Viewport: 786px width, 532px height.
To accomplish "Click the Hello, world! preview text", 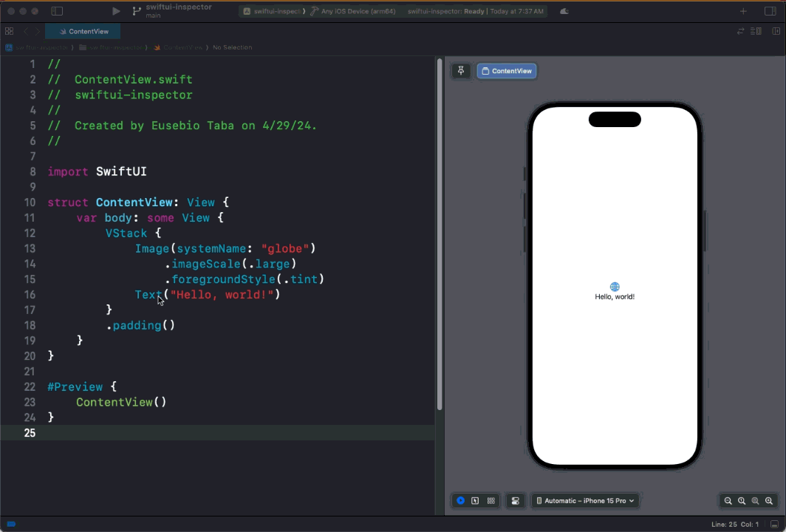I will pyautogui.click(x=615, y=297).
